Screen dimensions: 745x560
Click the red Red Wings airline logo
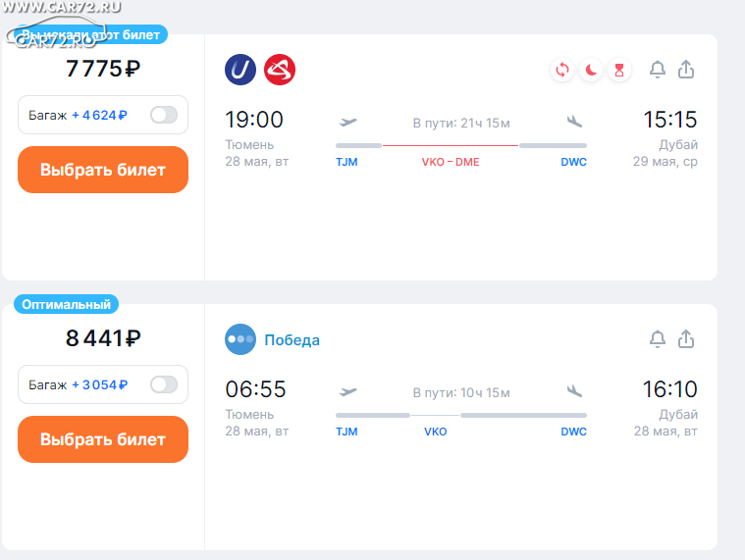click(x=280, y=70)
